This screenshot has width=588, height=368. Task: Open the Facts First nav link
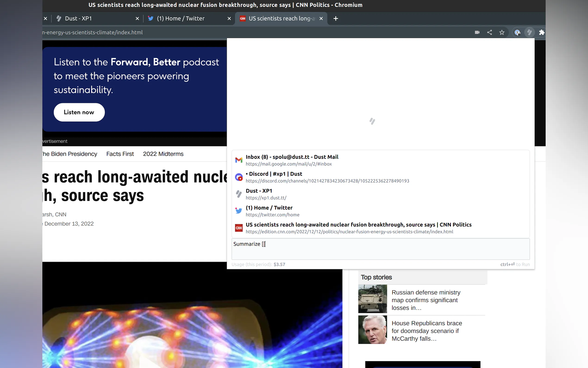point(120,154)
